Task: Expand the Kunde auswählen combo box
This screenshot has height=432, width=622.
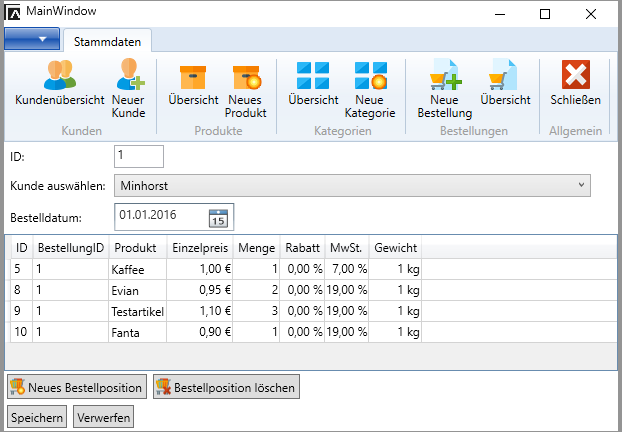Action: (x=582, y=185)
